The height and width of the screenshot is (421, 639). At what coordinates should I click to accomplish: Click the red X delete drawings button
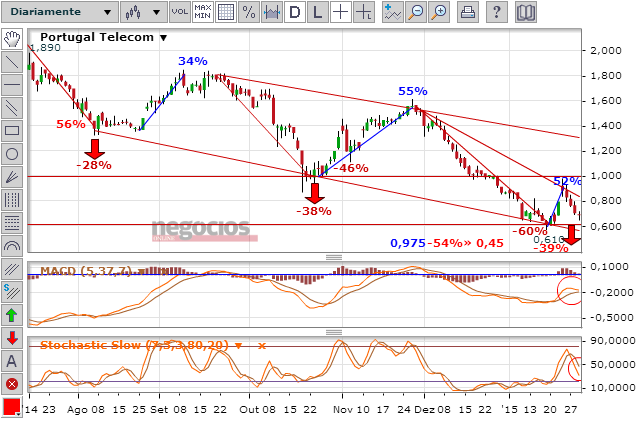[12, 384]
